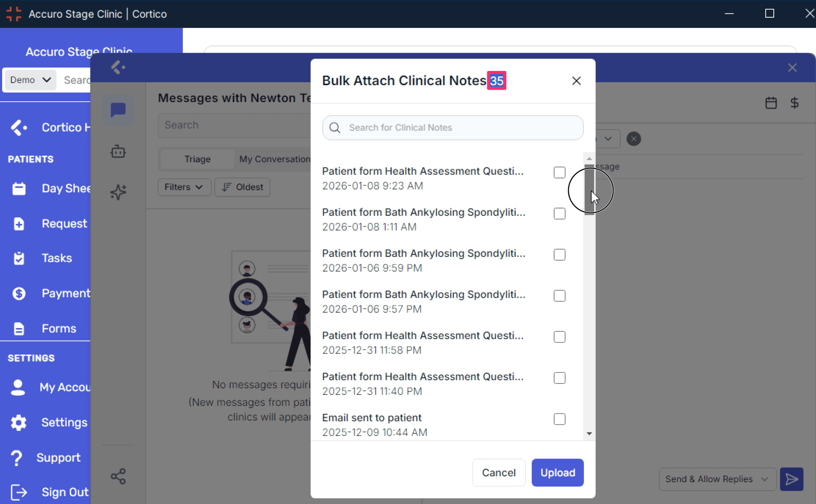Viewport: 816px width, 504px height.
Task: Open the chat messages icon in sidebar
Action: point(118,110)
